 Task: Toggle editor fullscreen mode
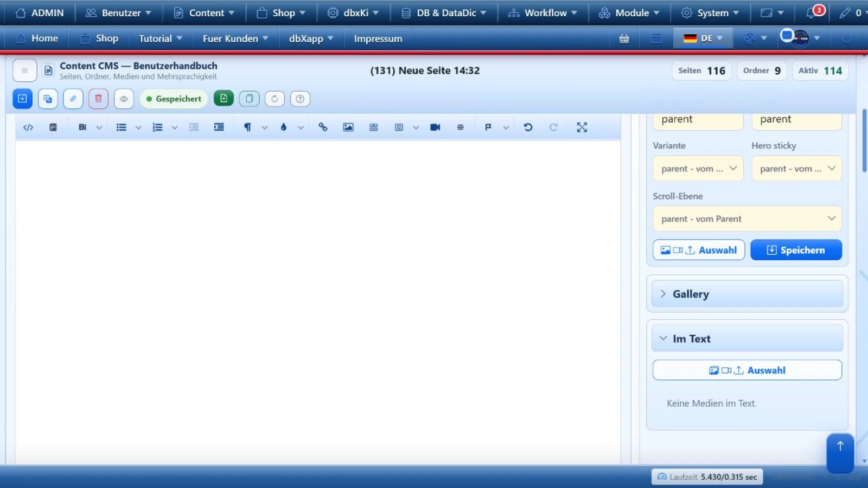(x=582, y=127)
